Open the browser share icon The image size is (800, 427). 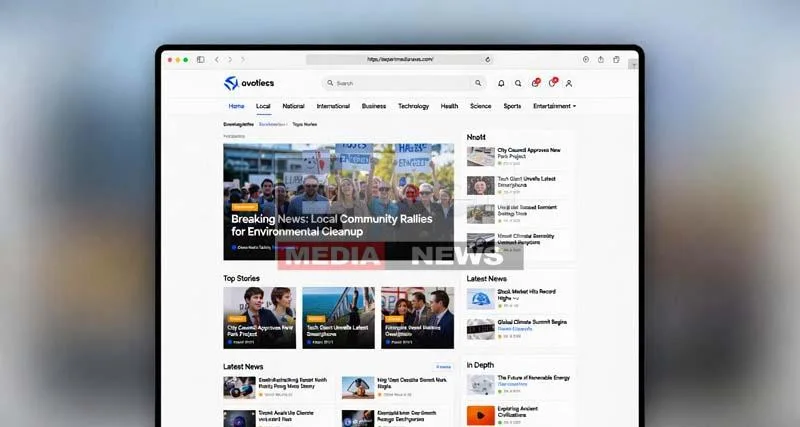(x=601, y=60)
